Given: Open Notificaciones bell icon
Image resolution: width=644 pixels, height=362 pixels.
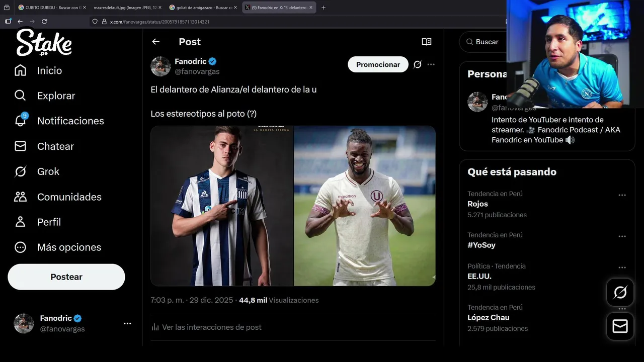Looking at the screenshot, I should [20, 121].
